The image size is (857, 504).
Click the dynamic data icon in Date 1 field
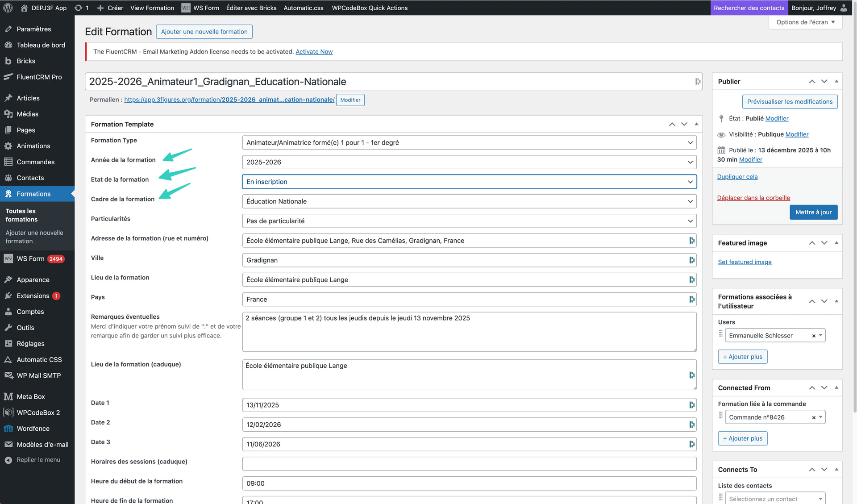691,405
